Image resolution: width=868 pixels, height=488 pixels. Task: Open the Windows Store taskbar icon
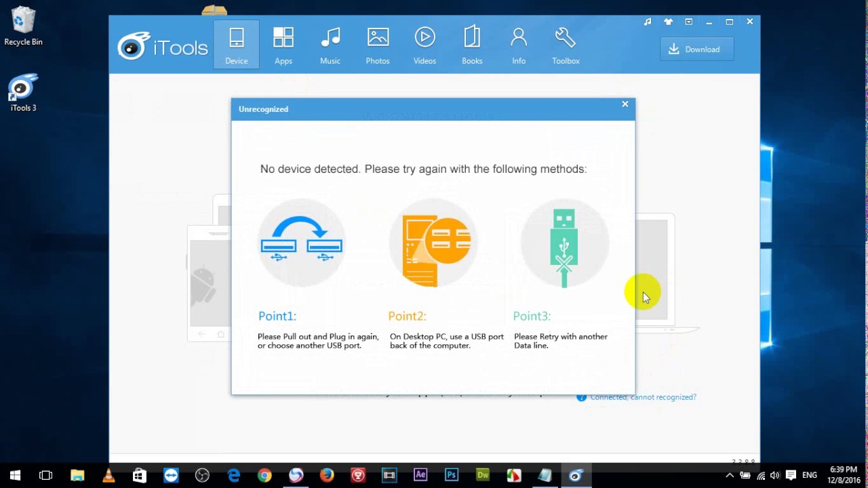140,475
